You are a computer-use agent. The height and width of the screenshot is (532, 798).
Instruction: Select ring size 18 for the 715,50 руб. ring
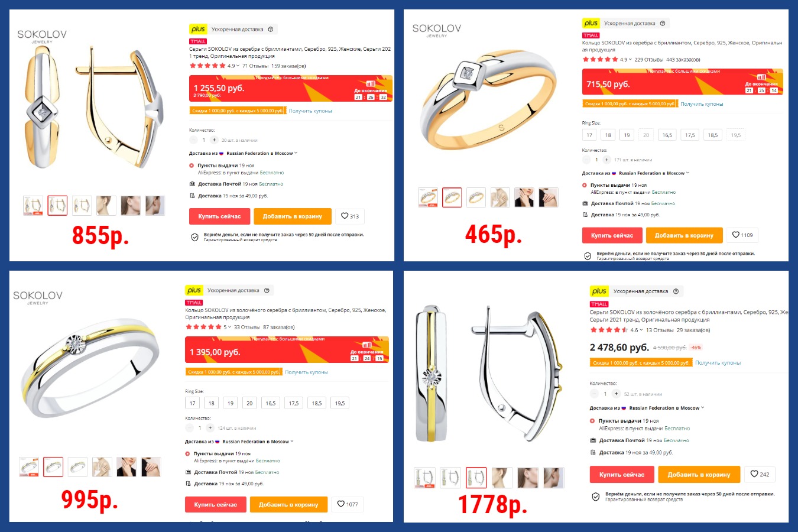click(608, 135)
